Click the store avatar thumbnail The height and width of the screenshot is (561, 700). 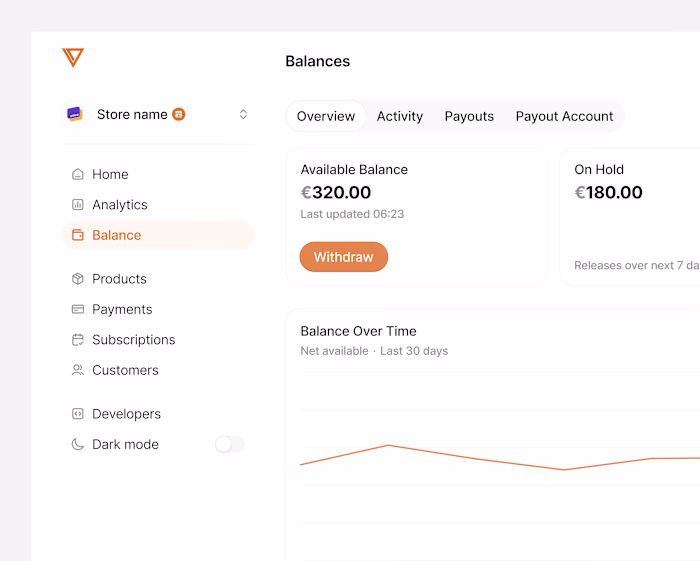pyautogui.click(x=75, y=114)
